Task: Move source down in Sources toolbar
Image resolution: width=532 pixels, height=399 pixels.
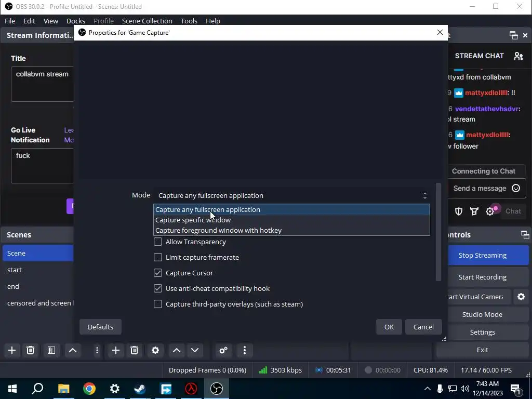Action: tap(195, 350)
